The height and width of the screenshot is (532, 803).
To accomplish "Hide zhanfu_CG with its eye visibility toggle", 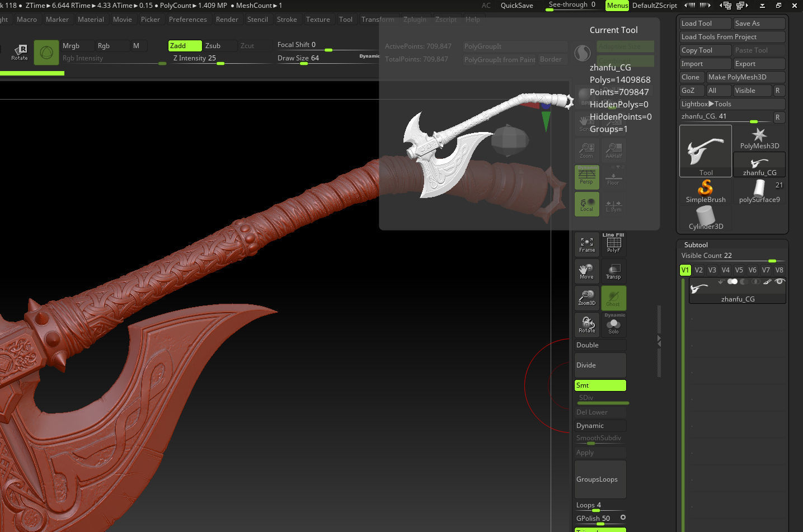I will (780, 281).
